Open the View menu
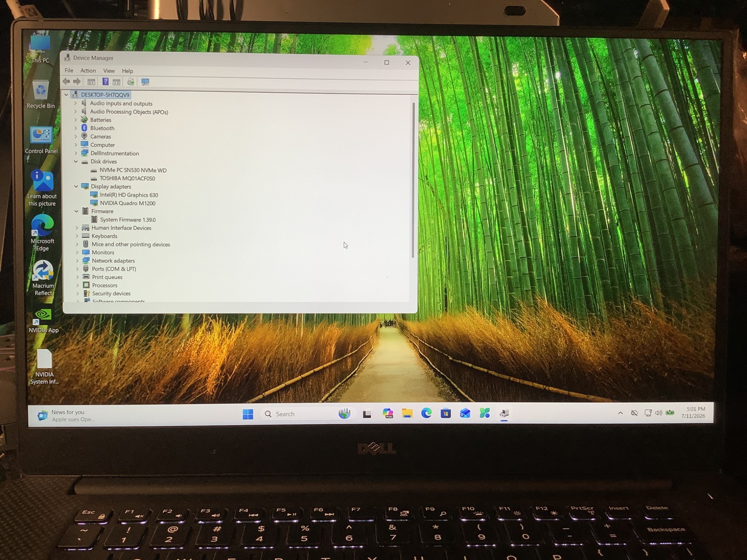 [109, 71]
